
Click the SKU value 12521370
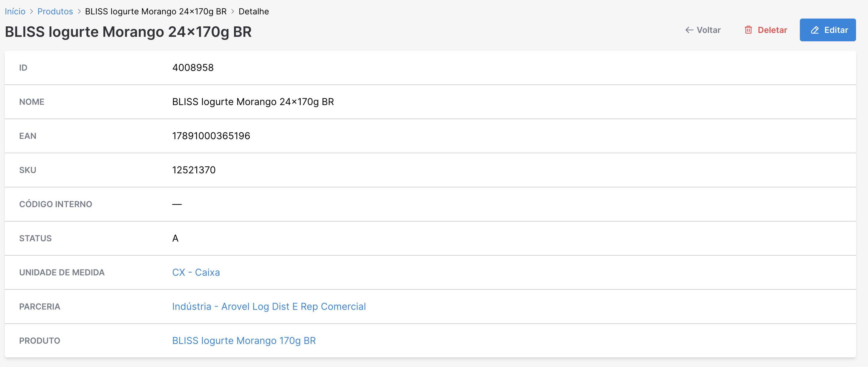pyautogui.click(x=194, y=170)
